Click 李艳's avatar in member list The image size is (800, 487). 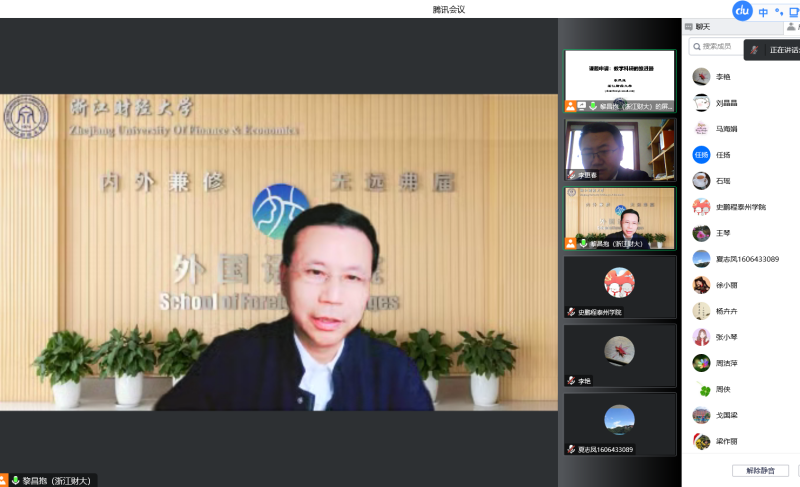coord(702,76)
